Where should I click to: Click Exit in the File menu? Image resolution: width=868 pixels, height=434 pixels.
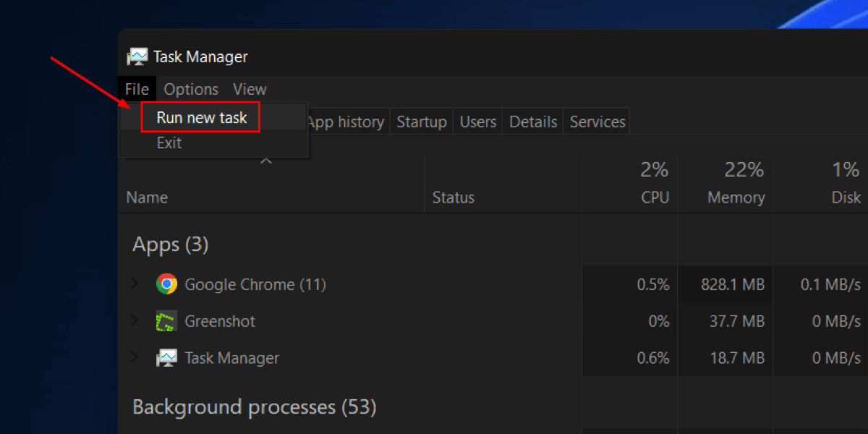169,142
